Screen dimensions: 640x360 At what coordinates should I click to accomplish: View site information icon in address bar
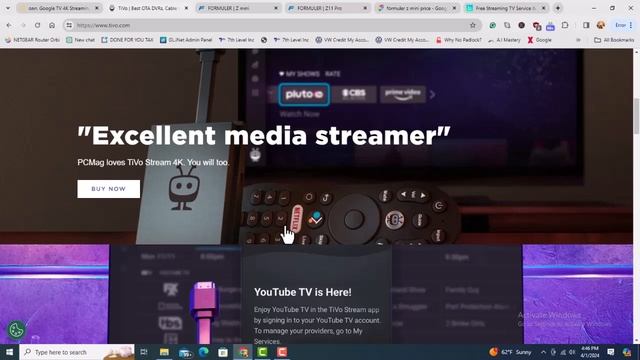point(69,25)
